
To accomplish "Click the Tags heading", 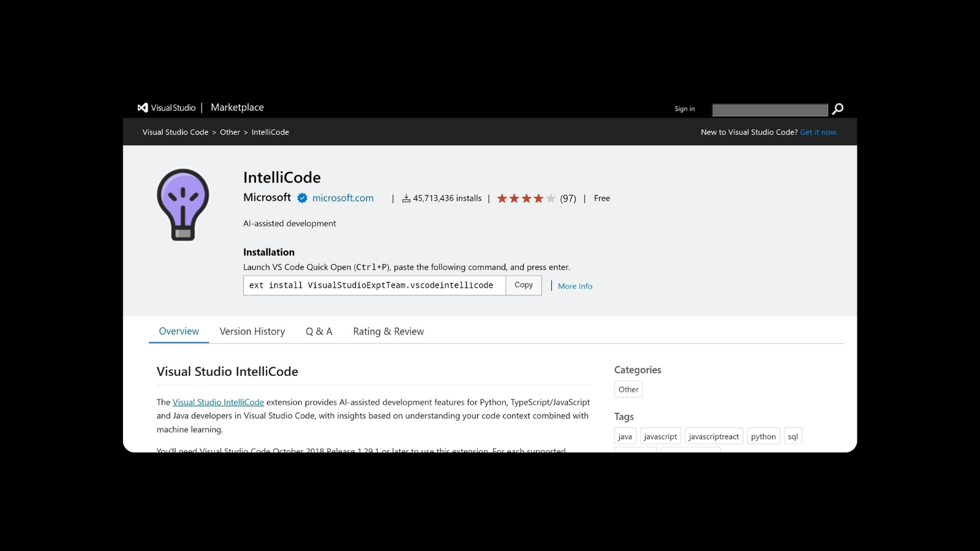I will tap(624, 416).
